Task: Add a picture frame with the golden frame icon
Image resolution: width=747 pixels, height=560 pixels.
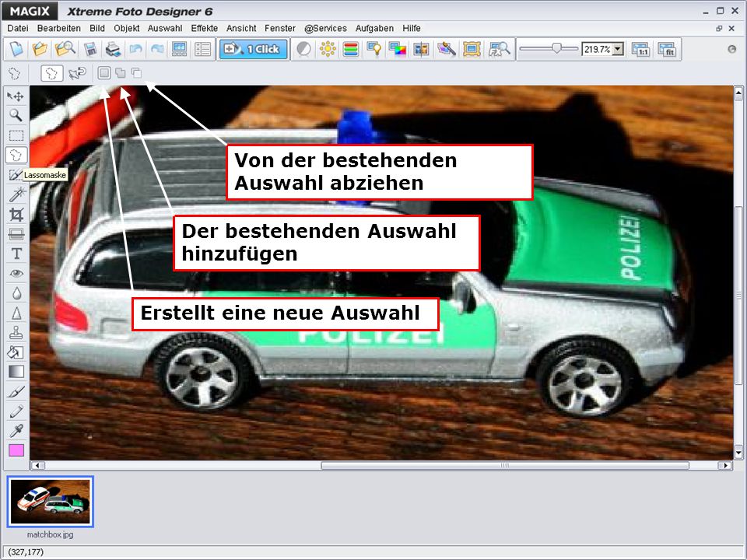Action: [472, 49]
